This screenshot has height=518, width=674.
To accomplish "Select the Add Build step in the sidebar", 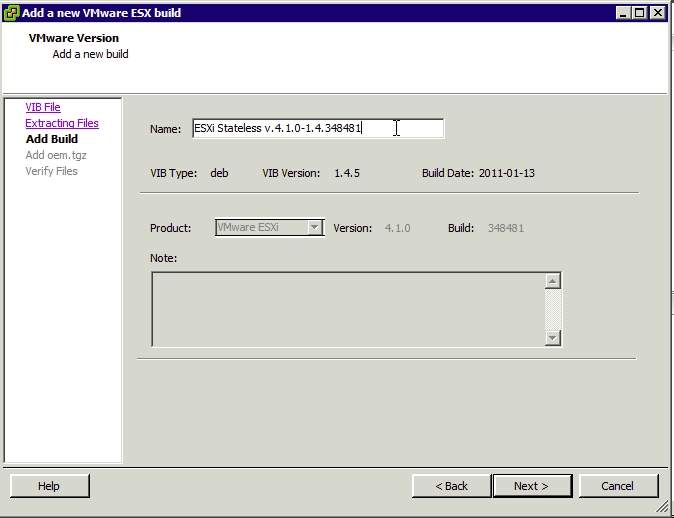I will (x=52, y=139).
